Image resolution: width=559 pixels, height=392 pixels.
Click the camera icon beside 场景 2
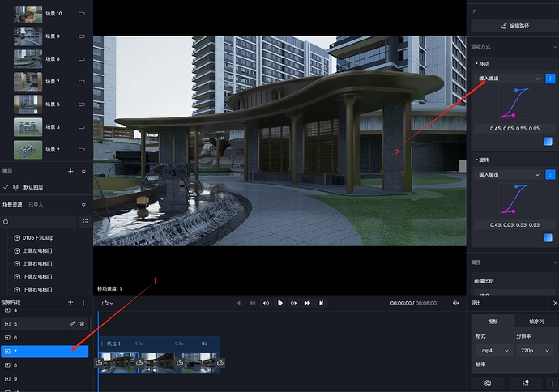(x=82, y=150)
